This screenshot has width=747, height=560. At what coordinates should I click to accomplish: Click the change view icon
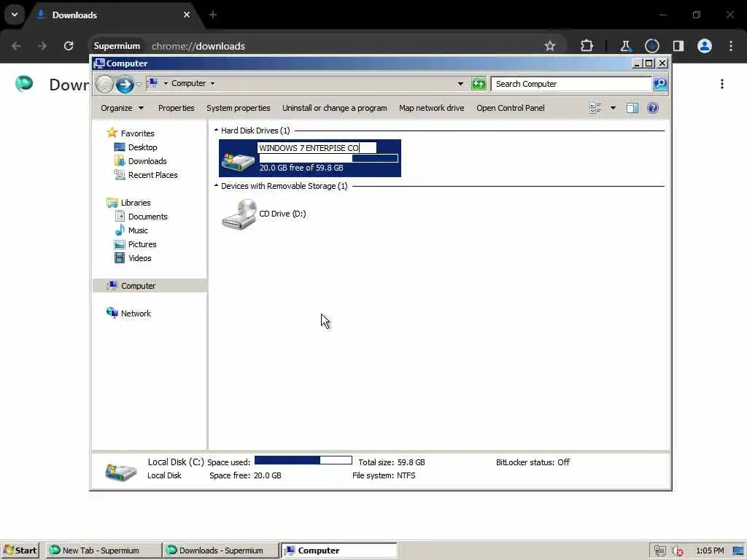pos(595,108)
